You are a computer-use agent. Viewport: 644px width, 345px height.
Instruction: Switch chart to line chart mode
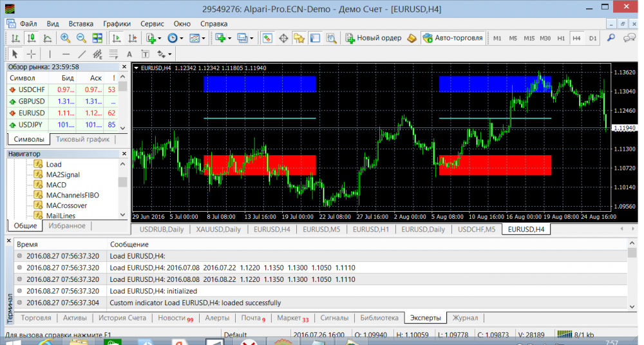click(x=48, y=38)
